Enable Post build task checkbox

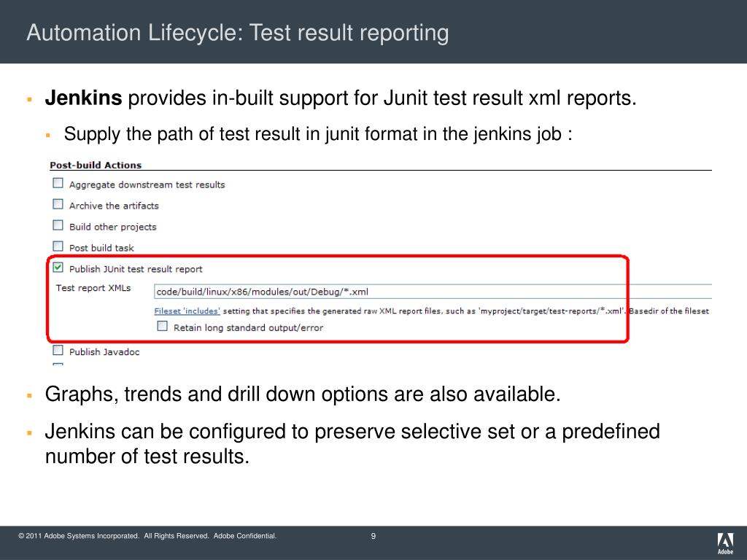point(58,246)
